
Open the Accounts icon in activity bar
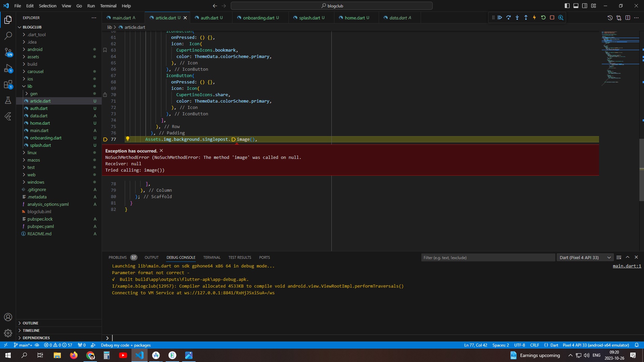(8, 317)
